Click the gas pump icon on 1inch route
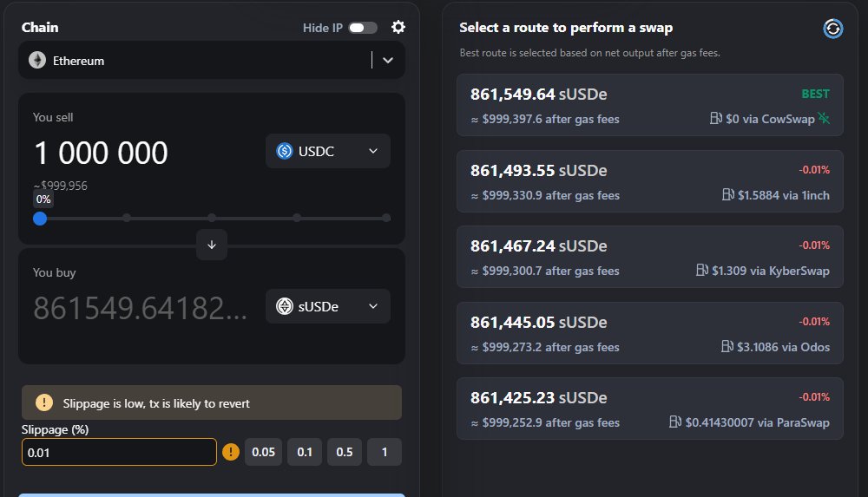Screen dimensions: 868x497 (728, 195)
